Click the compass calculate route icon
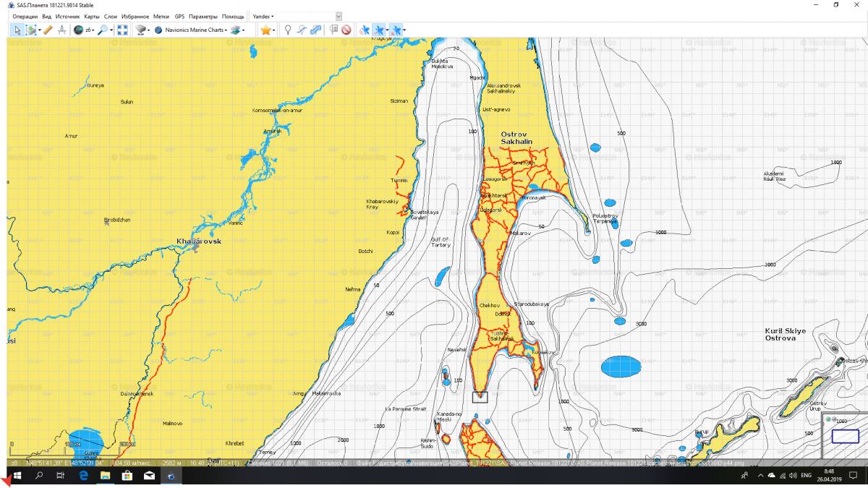Screen dimensions: 868x488 pos(61,30)
